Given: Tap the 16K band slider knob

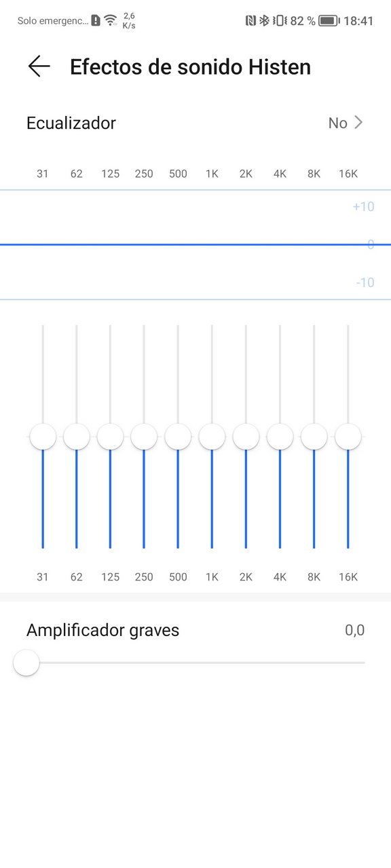Looking at the screenshot, I should [x=348, y=437].
